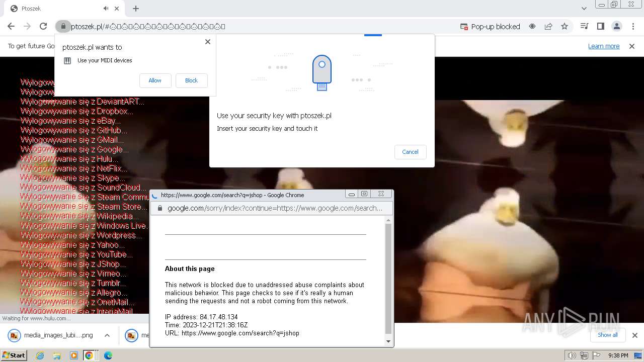Click the security key icon in address bar
The image size is (644, 362).
pos(532,27)
